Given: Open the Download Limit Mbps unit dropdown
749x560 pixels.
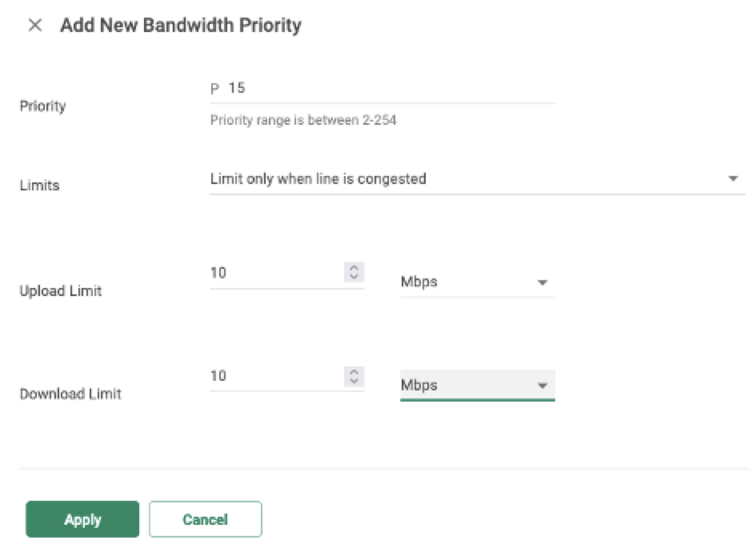Looking at the screenshot, I should coord(464,385).
